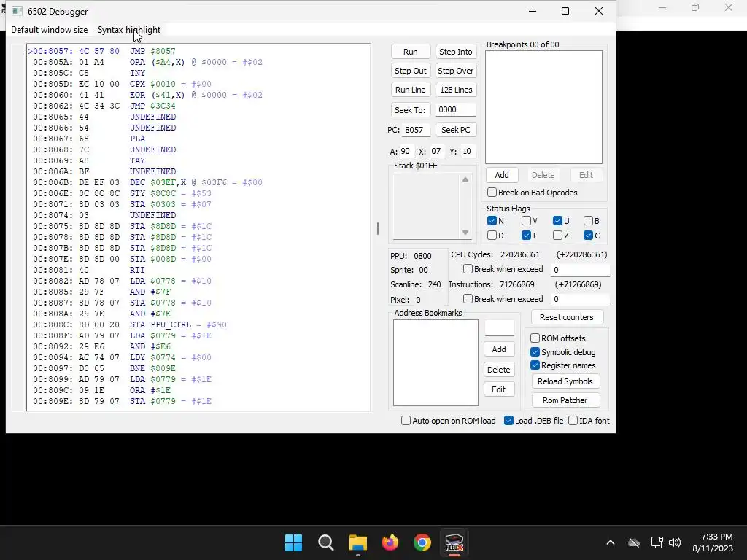The height and width of the screenshot is (560, 747).
Task: Toggle ROM offsets checkbox
Action: [x=558, y=338]
